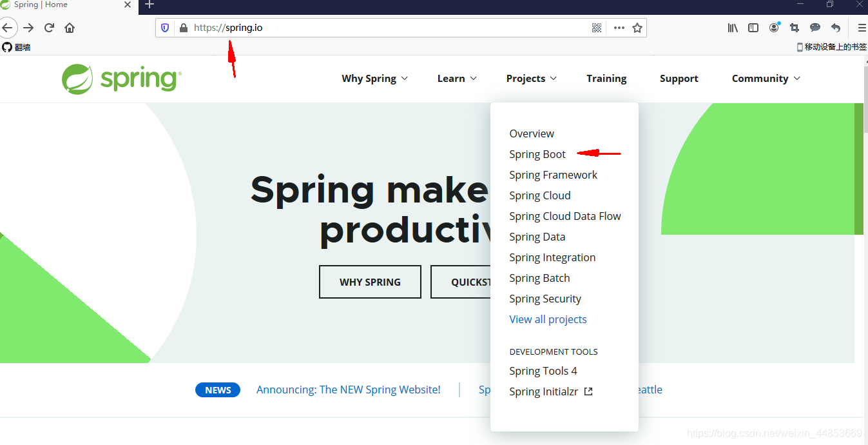Screen dimensions: 868x445
Task: Open the NEW Spring Website announcement link
Action: (349, 390)
